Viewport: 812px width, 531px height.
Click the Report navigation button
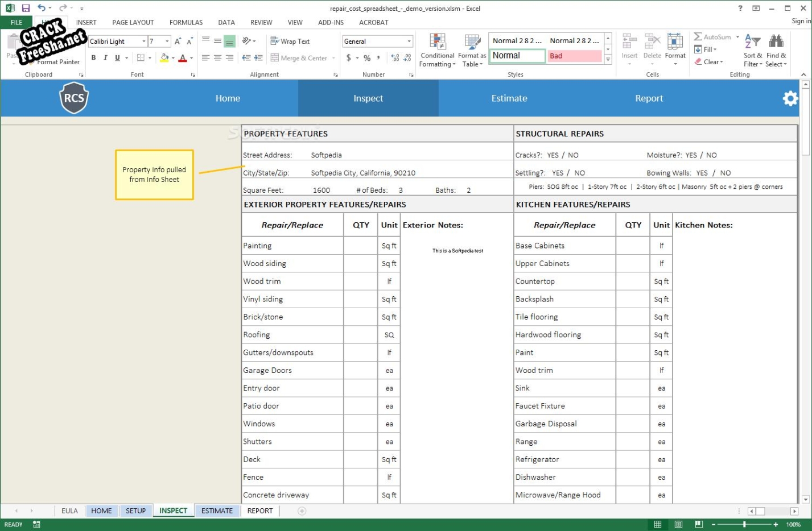[649, 98]
